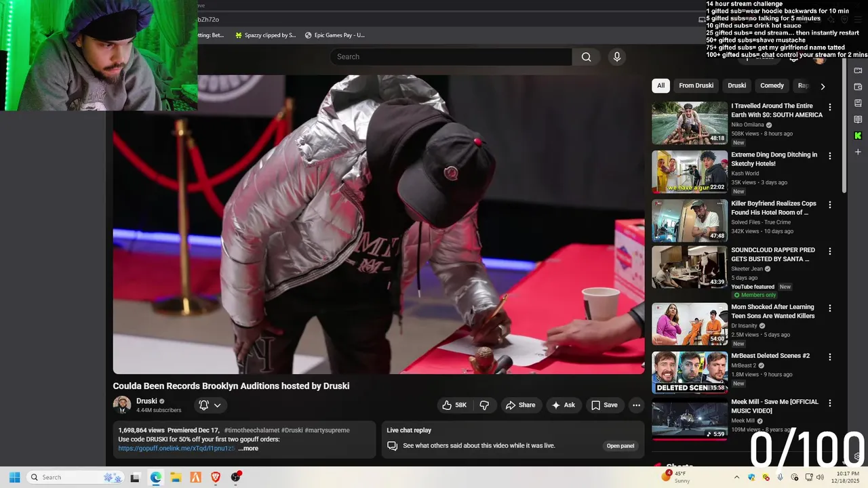The image size is (868, 488).
Task: Open Epic Games Pay bookmark
Action: [335, 35]
